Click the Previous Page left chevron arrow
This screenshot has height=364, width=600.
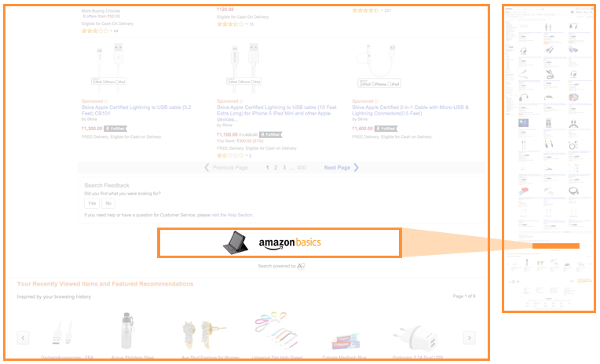tap(207, 167)
